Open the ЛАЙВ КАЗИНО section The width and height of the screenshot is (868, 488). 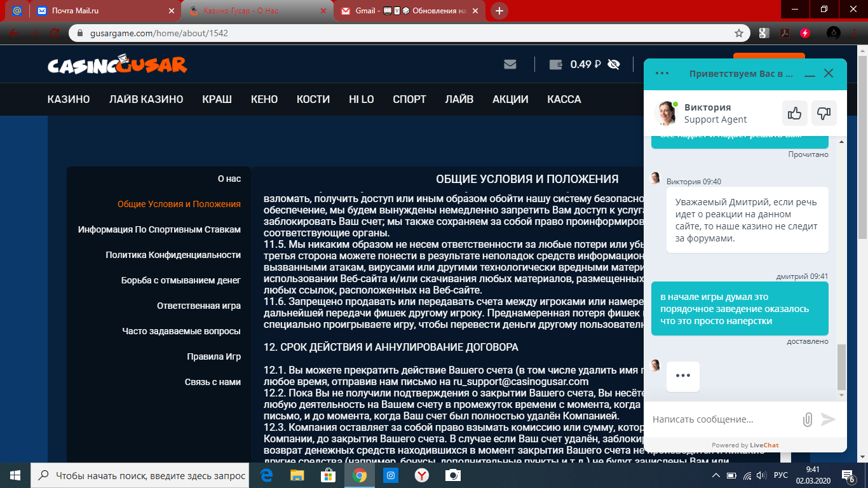[146, 99]
